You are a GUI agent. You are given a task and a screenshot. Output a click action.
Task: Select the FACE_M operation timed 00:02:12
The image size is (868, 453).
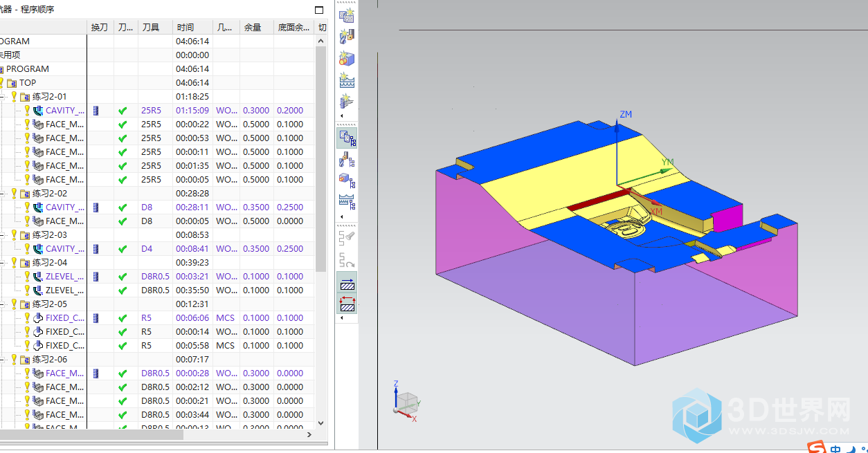tap(65, 387)
